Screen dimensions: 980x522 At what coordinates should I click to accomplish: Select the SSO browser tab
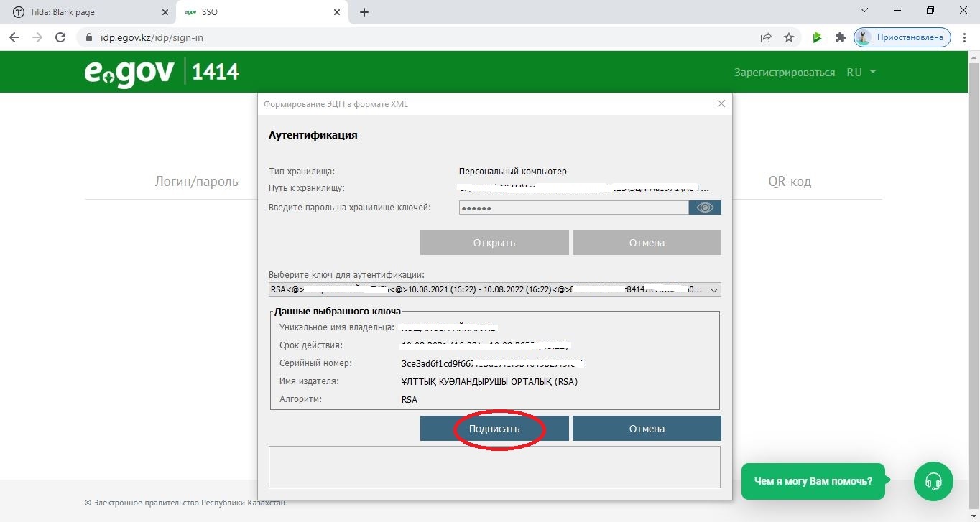click(x=262, y=12)
